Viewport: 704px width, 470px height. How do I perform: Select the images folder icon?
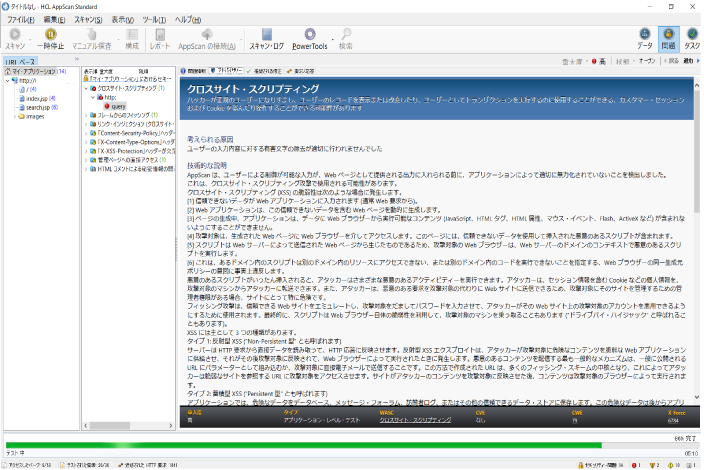[x=21, y=116]
